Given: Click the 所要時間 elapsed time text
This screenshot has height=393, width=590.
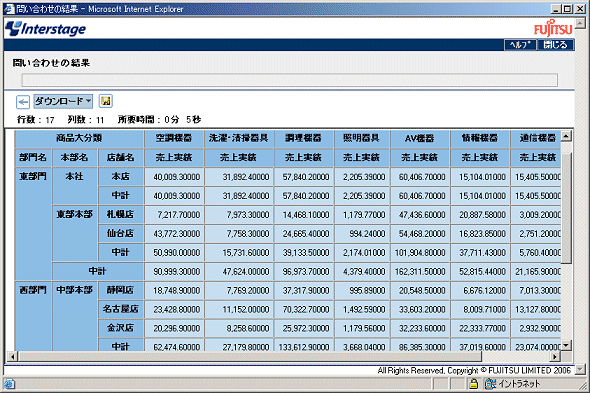Looking at the screenshot, I should (x=159, y=120).
